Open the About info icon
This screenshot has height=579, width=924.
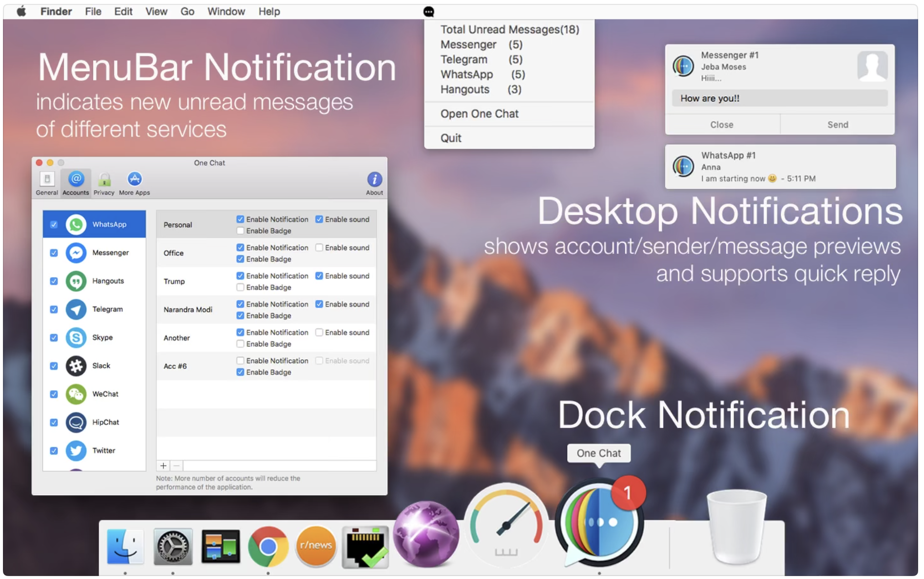pyautogui.click(x=374, y=183)
